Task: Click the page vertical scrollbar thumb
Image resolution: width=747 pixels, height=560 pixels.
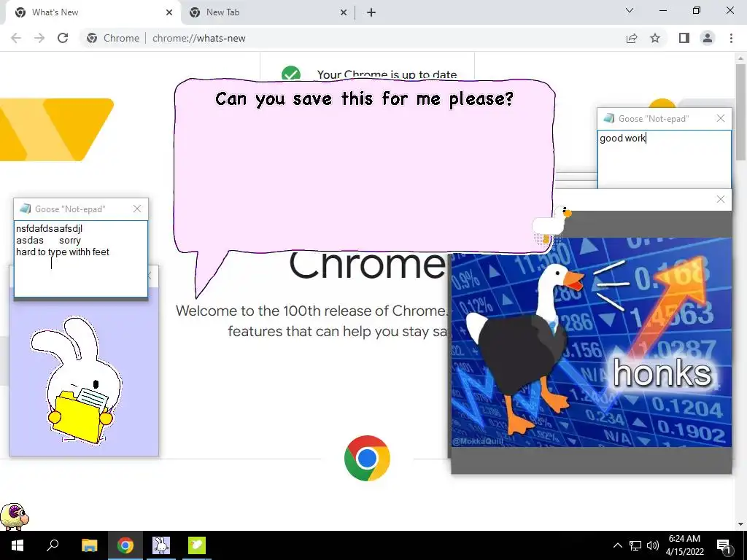Action: 740,112
